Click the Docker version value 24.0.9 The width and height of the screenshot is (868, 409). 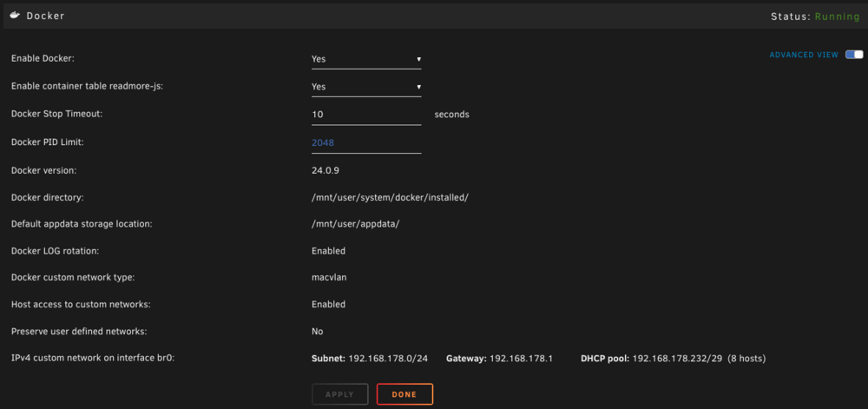[325, 170]
